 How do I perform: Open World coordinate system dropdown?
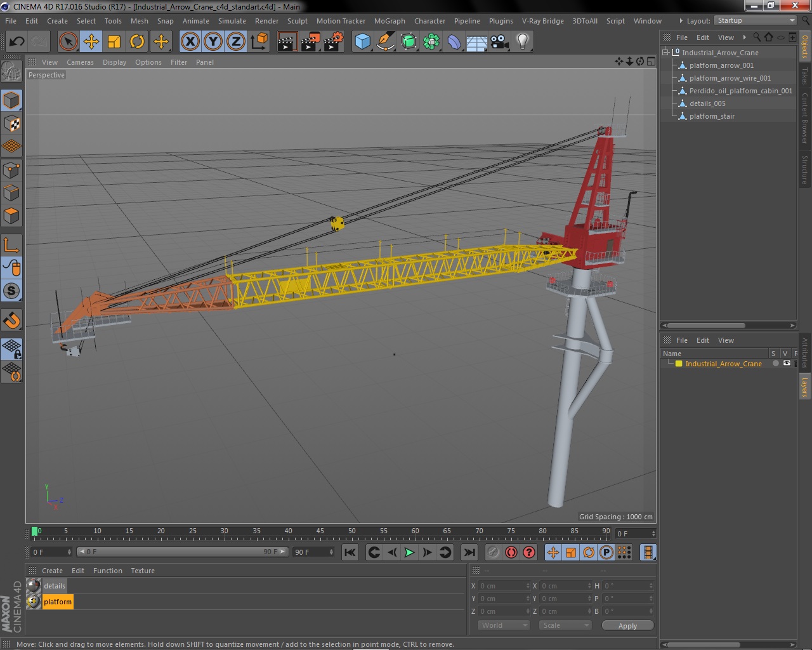[x=504, y=625]
